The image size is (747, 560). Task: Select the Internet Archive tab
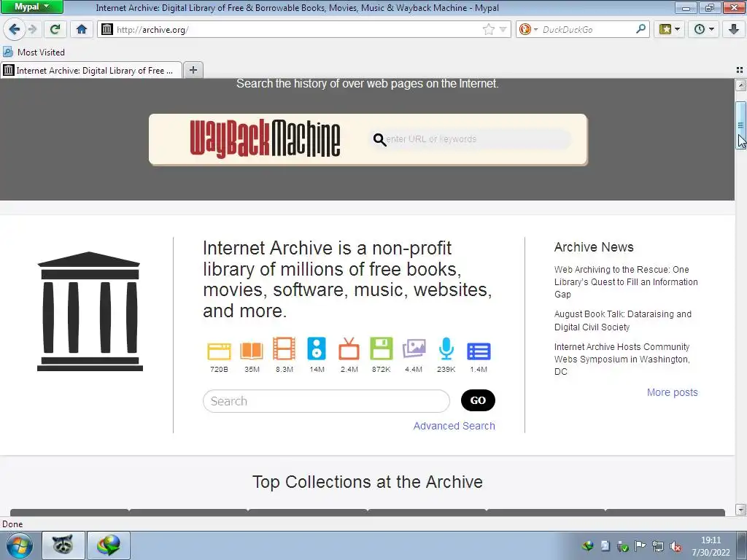(91, 71)
